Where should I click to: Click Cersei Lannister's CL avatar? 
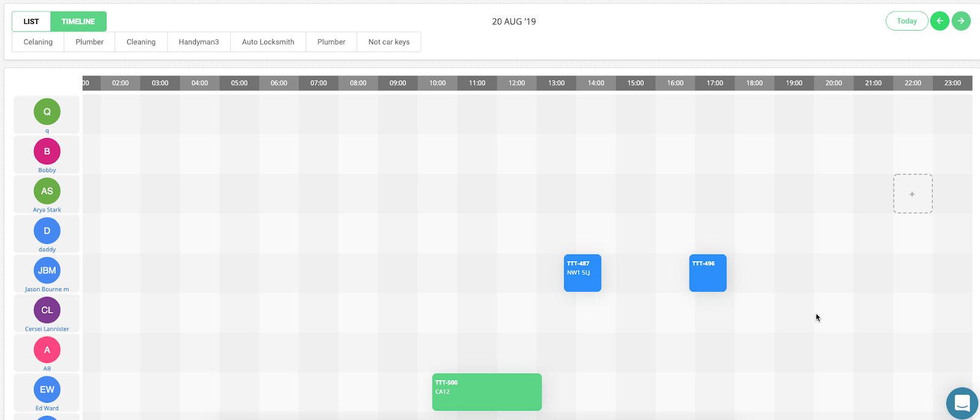click(47, 310)
